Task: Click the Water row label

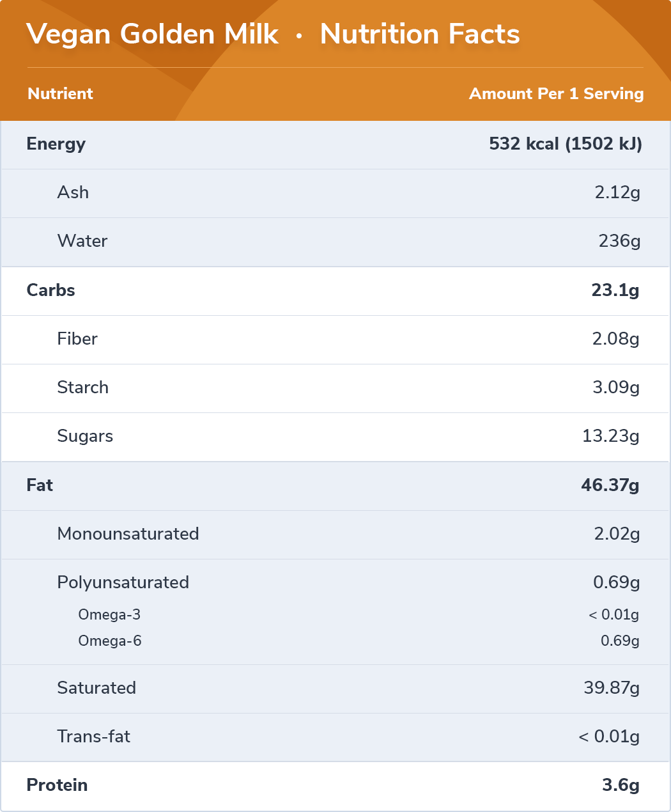Action: pyautogui.click(x=82, y=241)
